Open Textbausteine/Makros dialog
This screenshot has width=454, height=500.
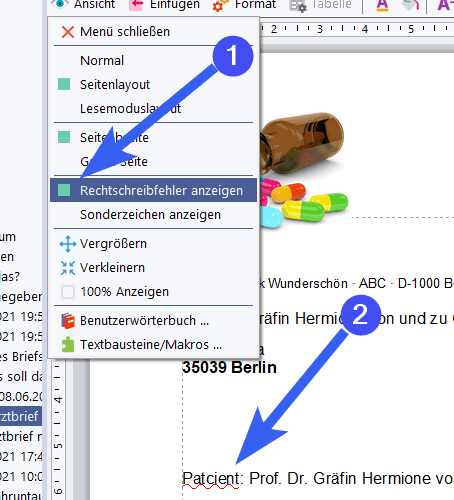point(153,345)
